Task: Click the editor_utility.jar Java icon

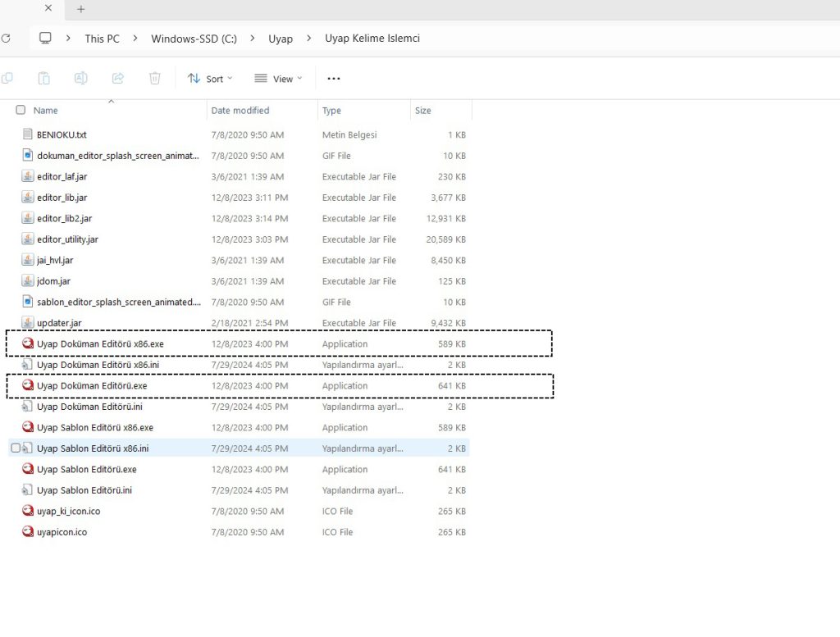Action: pyautogui.click(x=28, y=239)
